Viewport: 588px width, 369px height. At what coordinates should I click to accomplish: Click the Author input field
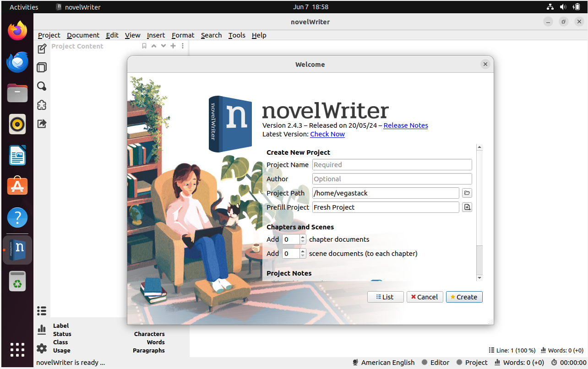(x=392, y=179)
